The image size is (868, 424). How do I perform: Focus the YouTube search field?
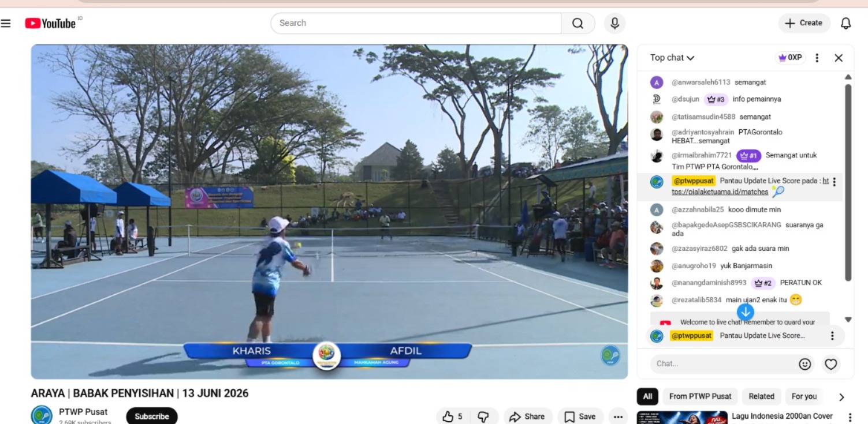click(x=416, y=23)
